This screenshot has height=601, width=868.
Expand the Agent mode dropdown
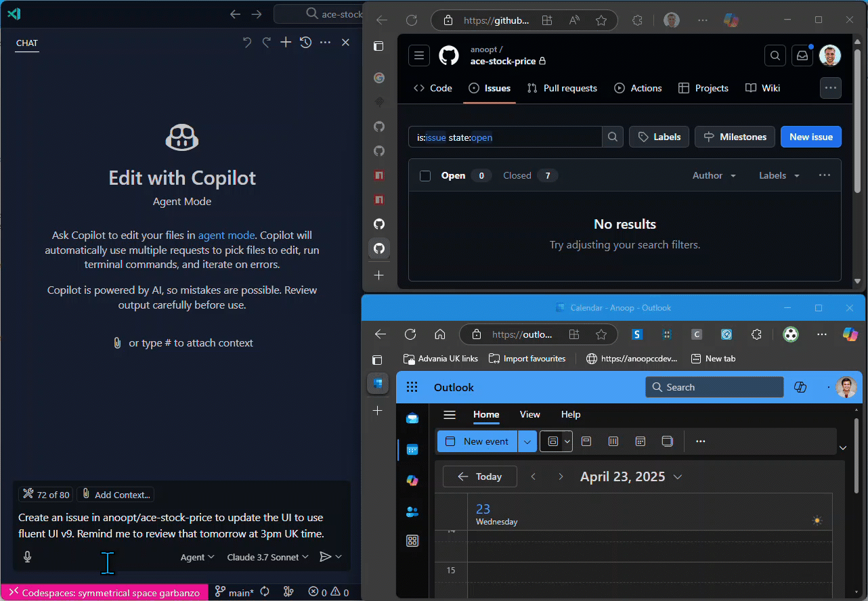click(x=197, y=557)
